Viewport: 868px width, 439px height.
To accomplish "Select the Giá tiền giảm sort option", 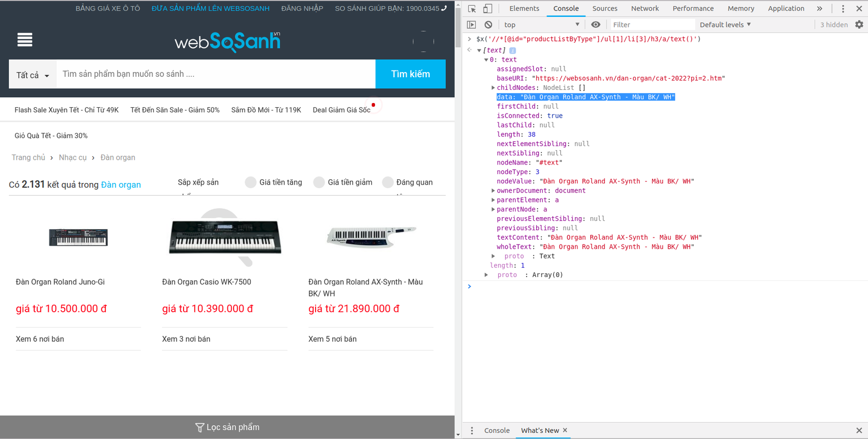I will (319, 182).
